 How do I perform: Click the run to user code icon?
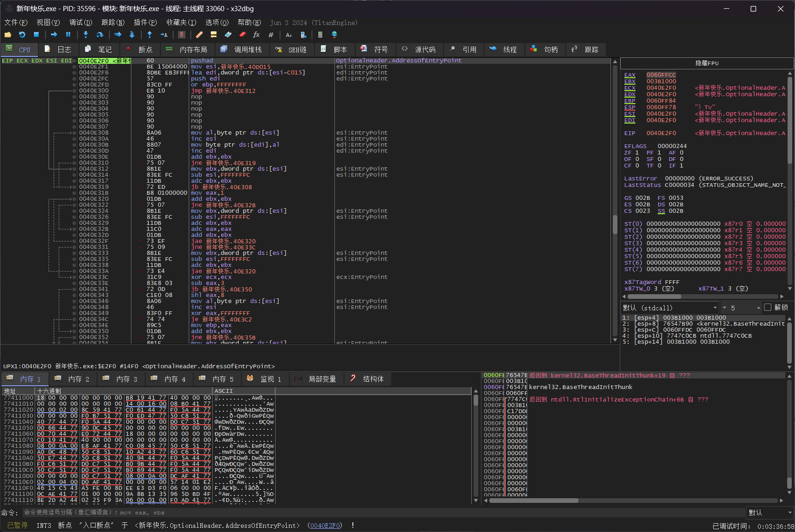[164, 35]
